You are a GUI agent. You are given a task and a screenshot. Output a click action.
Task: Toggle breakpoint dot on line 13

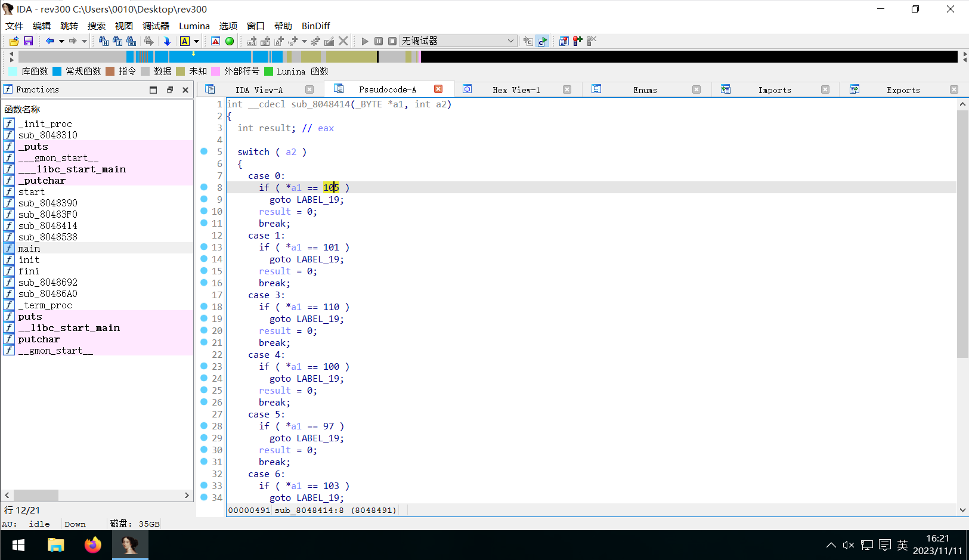pyautogui.click(x=204, y=247)
